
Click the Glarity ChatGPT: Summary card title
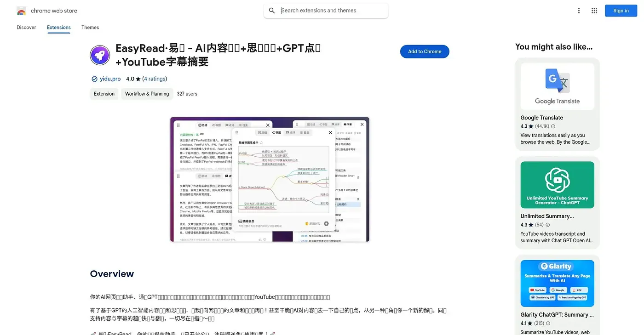(558, 315)
